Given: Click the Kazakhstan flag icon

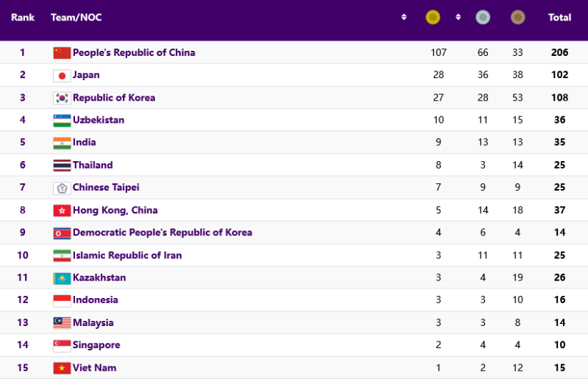Looking at the screenshot, I should point(62,278).
